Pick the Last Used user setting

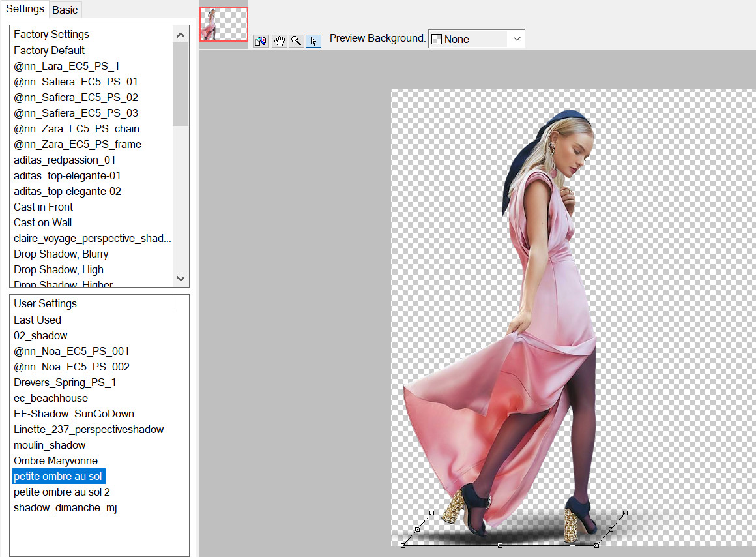pyautogui.click(x=37, y=320)
